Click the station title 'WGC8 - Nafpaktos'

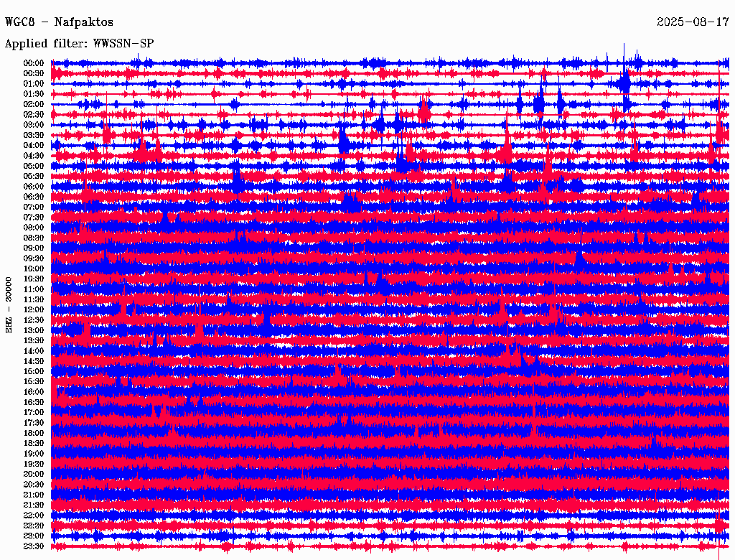click(x=59, y=22)
